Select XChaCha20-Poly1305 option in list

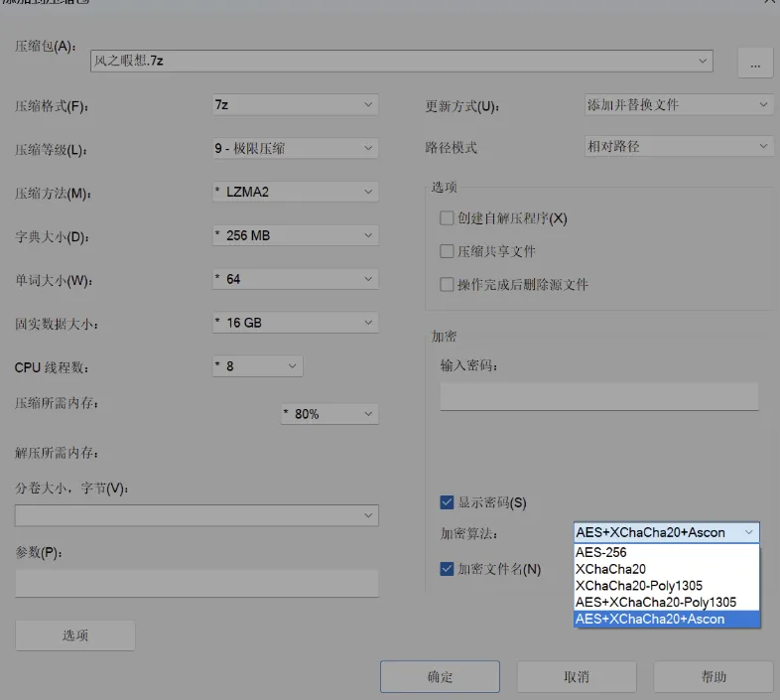tap(667, 586)
